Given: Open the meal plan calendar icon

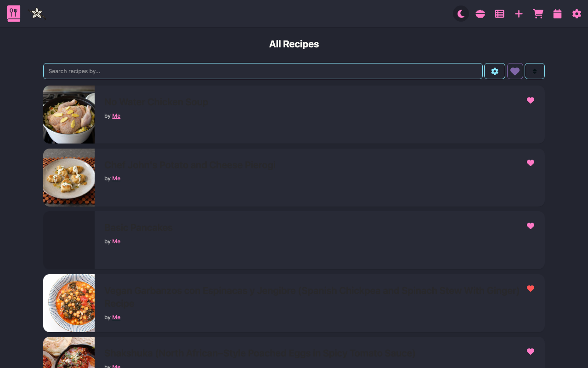Looking at the screenshot, I should 557,14.
